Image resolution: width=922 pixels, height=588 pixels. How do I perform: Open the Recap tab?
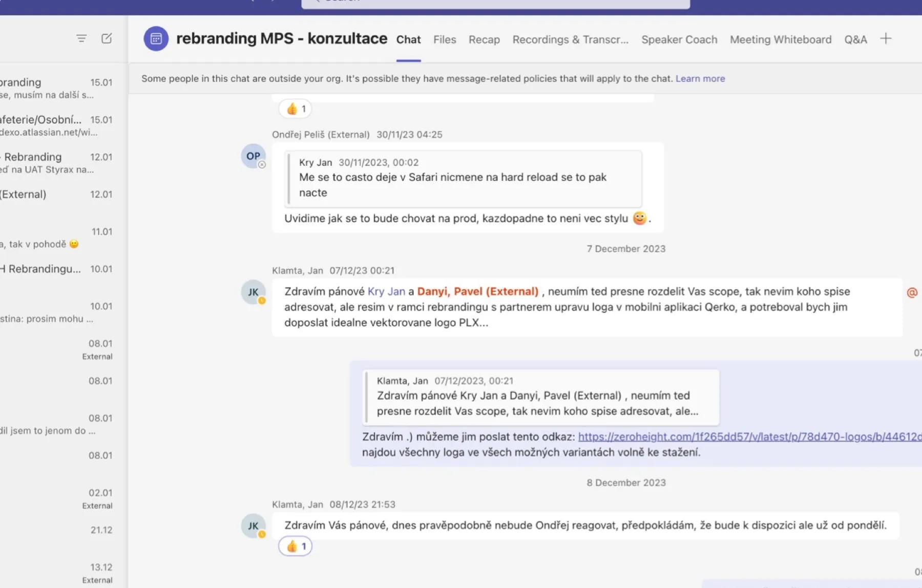pyautogui.click(x=484, y=39)
